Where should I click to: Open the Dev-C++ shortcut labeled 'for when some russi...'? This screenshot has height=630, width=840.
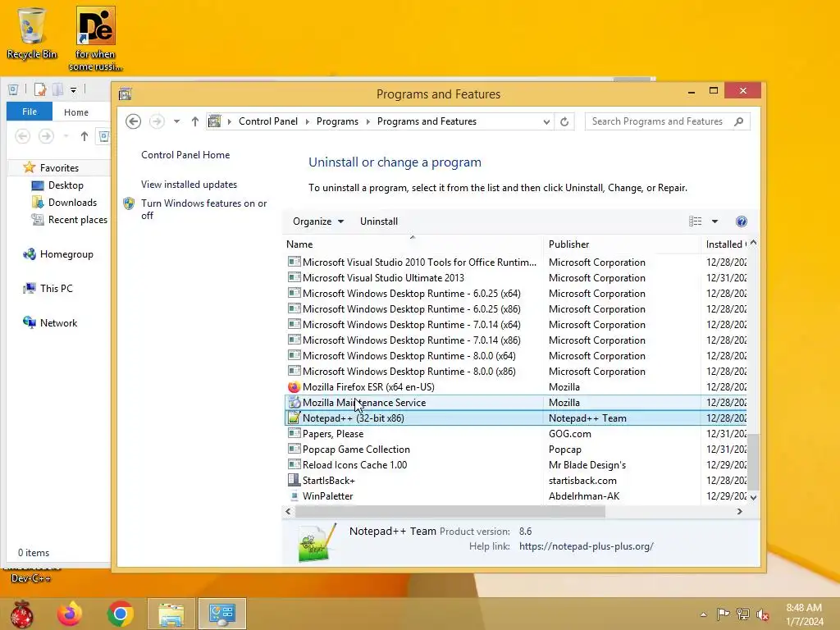tap(95, 39)
